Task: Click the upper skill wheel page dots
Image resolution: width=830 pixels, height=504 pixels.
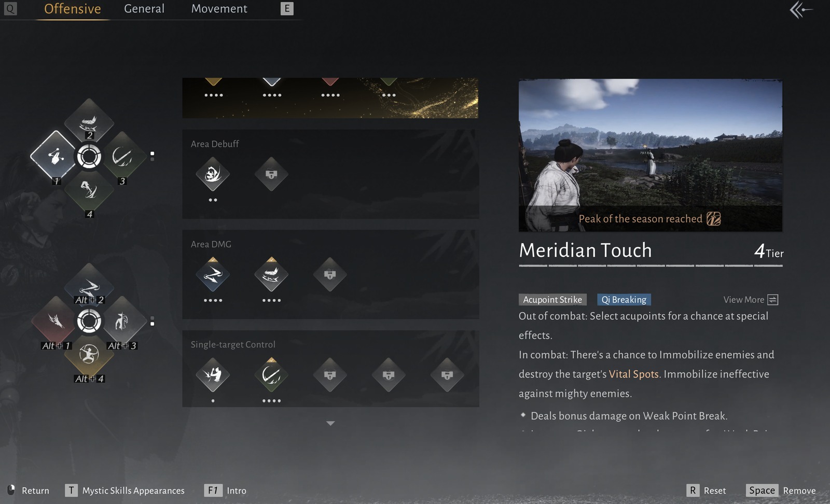Action: pyautogui.click(x=152, y=156)
